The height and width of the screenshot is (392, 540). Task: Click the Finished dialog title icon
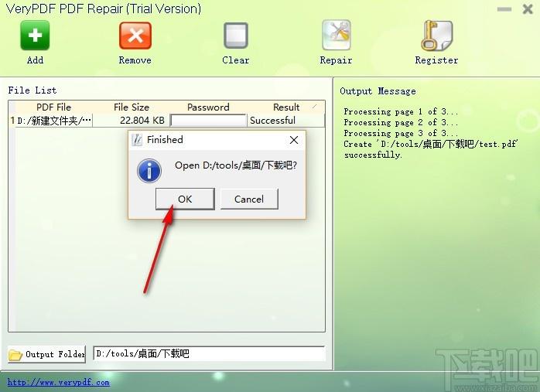point(137,140)
